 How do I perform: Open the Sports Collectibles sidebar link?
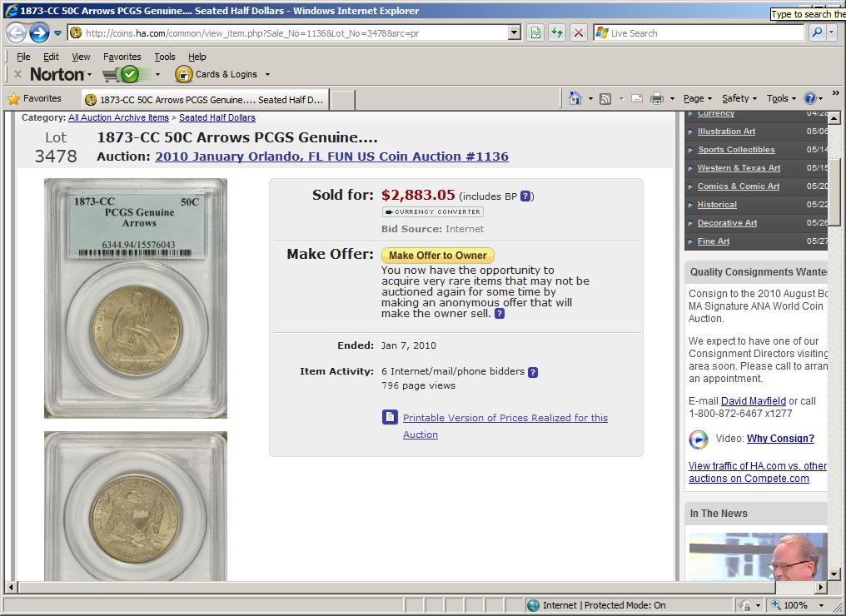pos(736,149)
